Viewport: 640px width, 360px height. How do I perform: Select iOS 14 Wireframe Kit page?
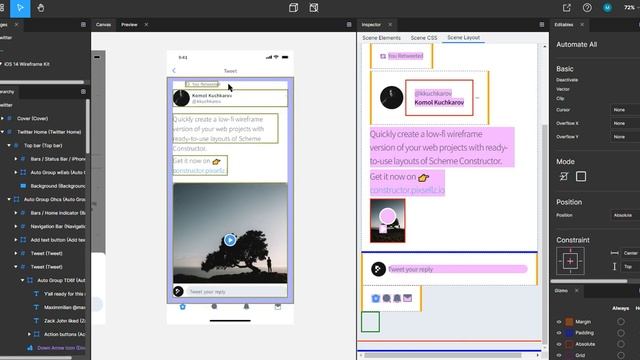(x=27, y=64)
